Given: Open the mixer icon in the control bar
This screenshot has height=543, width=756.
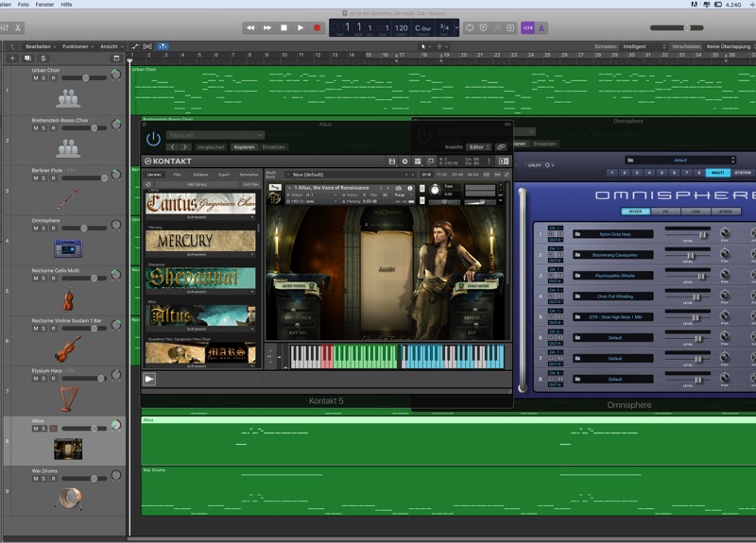Looking at the screenshot, I should [5, 28].
